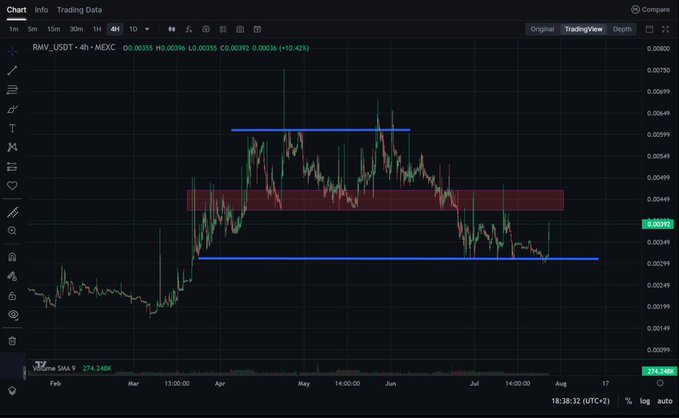This screenshot has width=679, height=418.
Task: Open chart axis settings gear
Action: [660, 383]
